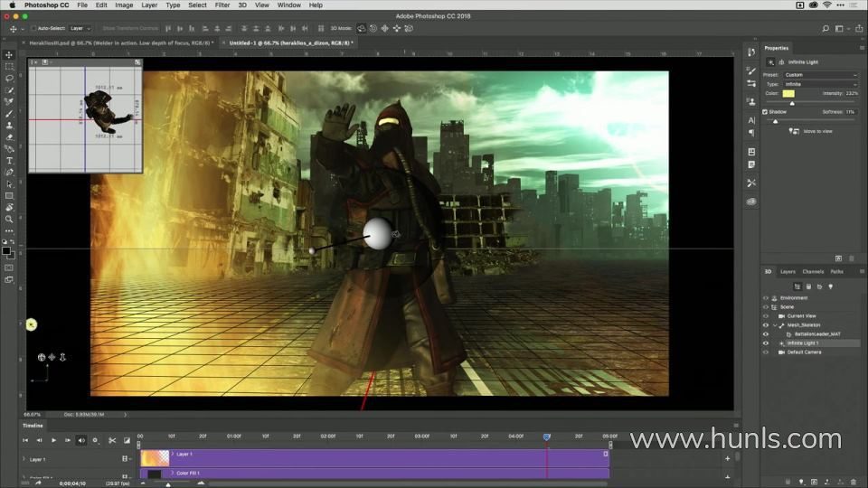
Task: Open the Preset dropdown
Action: click(x=820, y=75)
